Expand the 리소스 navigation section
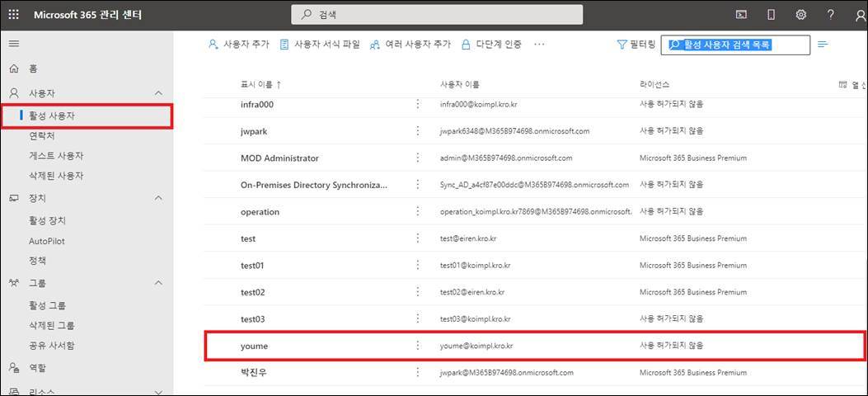 coord(158,392)
